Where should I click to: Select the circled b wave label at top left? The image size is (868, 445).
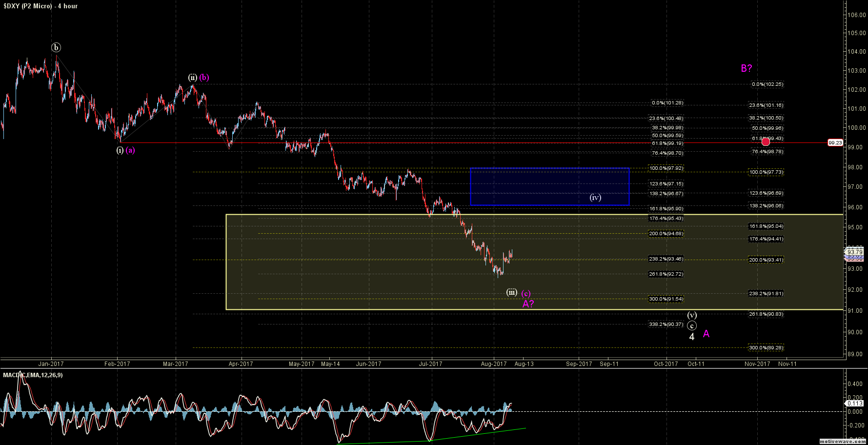[x=57, y=47]
